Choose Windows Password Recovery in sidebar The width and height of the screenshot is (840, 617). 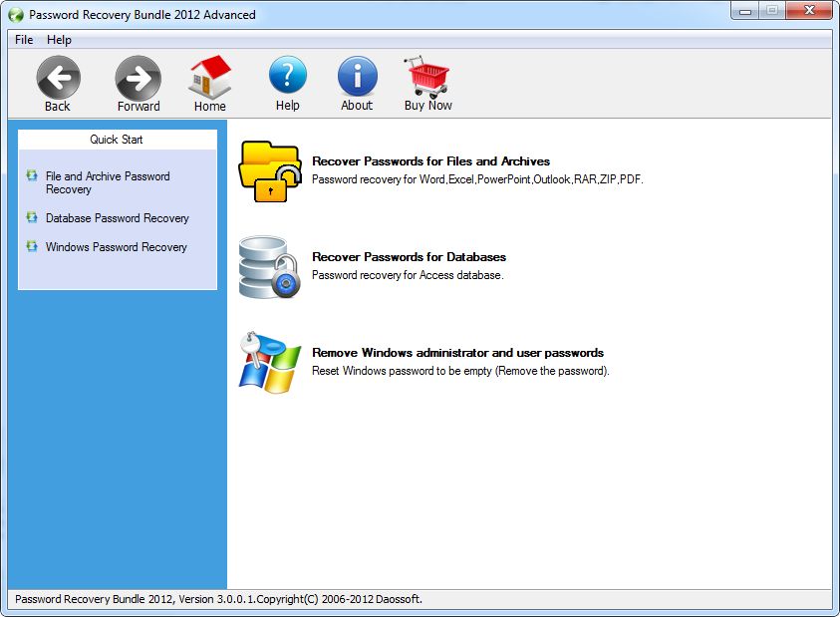point(116,247)
